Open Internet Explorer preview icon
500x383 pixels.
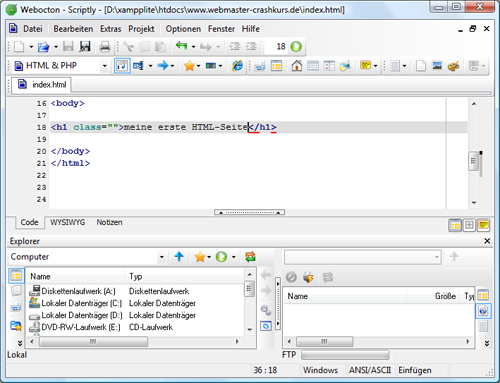(x=237, y=66)
